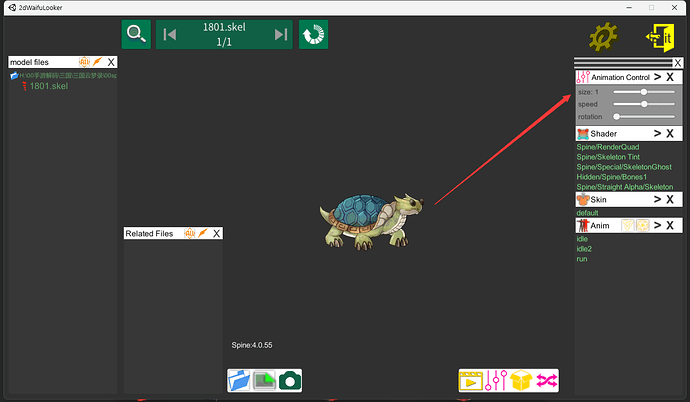Image resolution: width=690 pixels, height=402 pixels.
Task: Click the orange feather icon in model files
Action: [97, 62]
